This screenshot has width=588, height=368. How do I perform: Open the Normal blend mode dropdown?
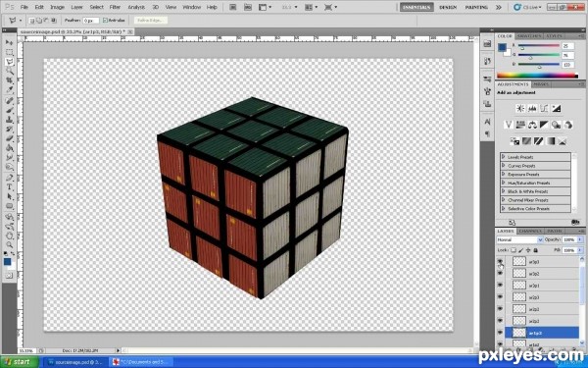click(x=519, y=239)
